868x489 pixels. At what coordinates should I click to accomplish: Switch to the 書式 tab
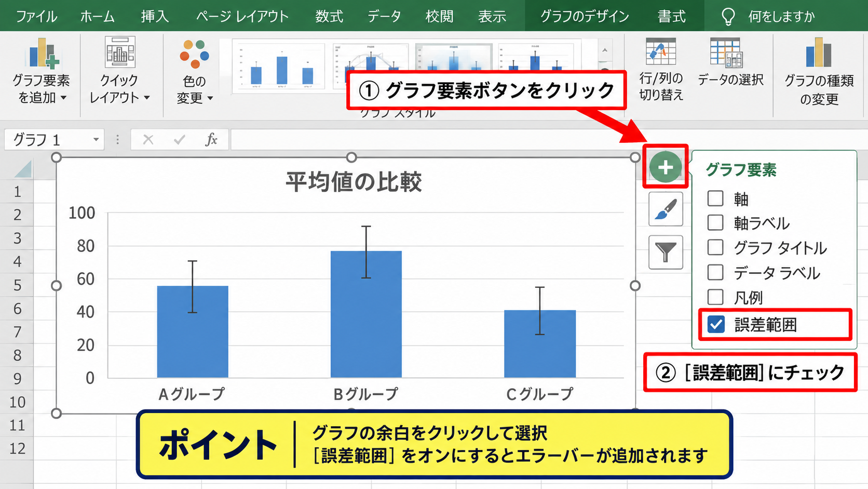click(672, 16)
